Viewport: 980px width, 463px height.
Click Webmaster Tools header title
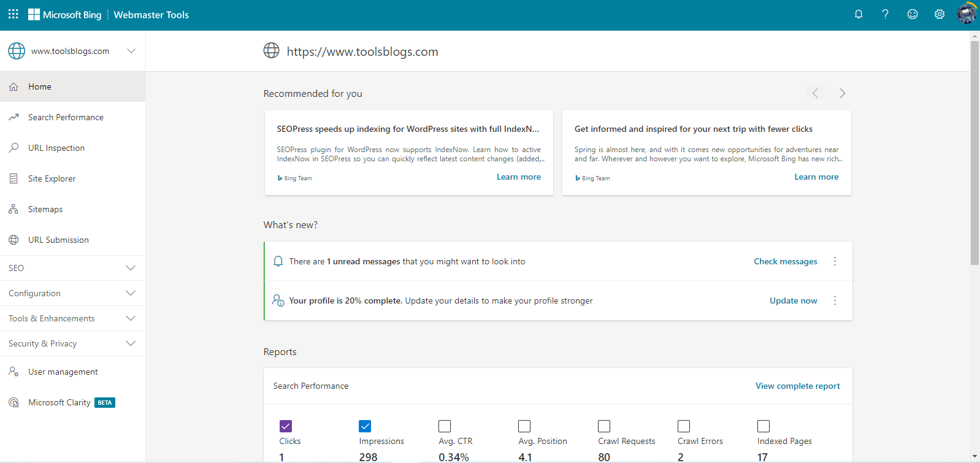point(151,15)
